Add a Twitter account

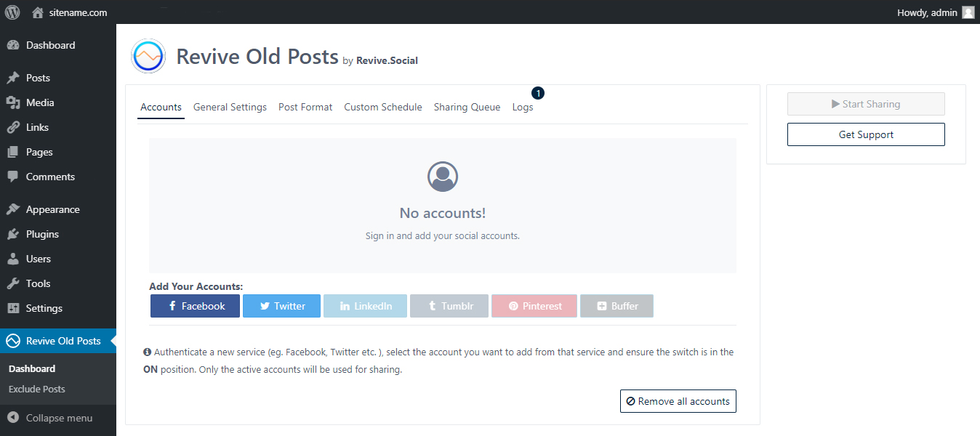point(281,306)
